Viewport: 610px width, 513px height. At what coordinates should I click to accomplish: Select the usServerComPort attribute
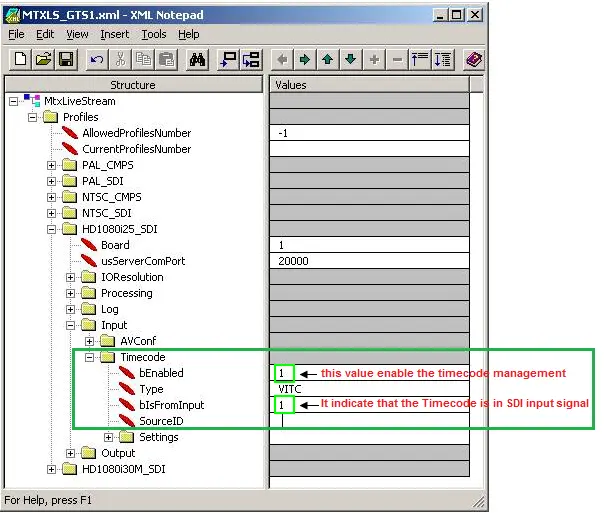coord(143,261)
